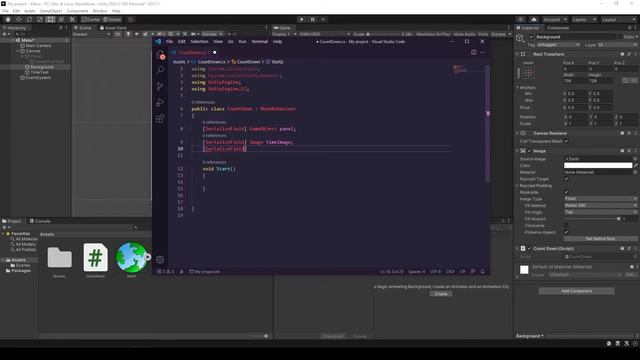
Task: Open the Account dropdown
Action: (x=555, y=20)
